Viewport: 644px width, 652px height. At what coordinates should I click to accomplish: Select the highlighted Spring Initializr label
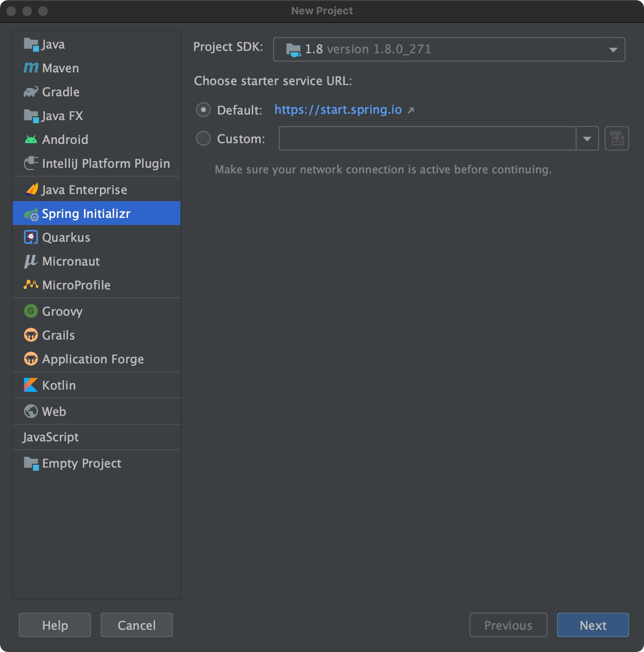(x=86, y=214)
